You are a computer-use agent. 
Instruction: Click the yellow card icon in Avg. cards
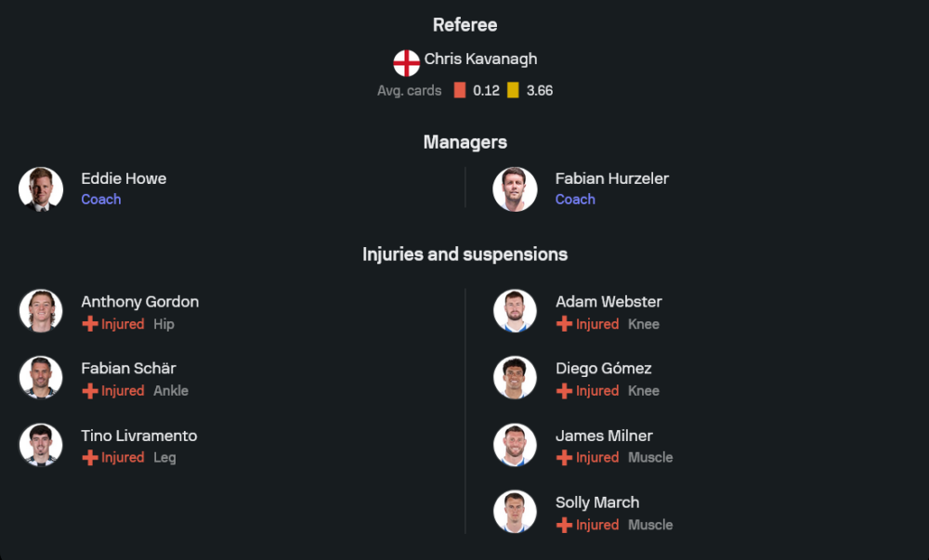(x=513, y=90)
